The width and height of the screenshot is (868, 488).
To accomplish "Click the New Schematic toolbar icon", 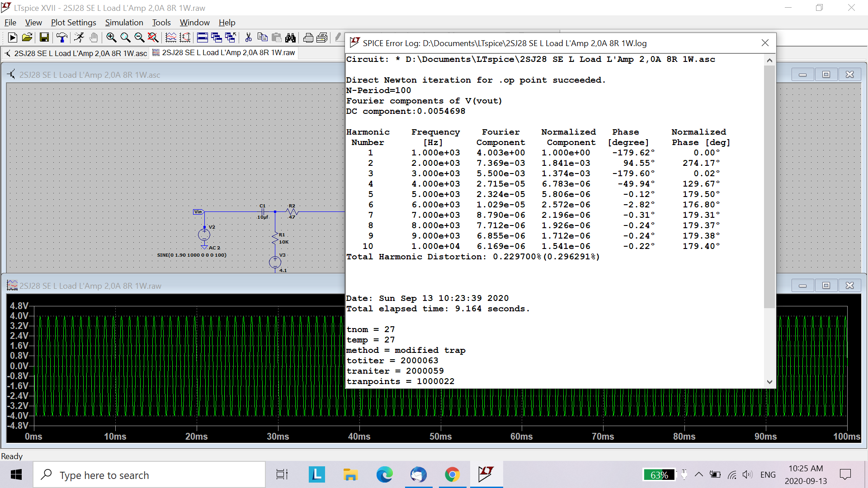I will 13,38.
